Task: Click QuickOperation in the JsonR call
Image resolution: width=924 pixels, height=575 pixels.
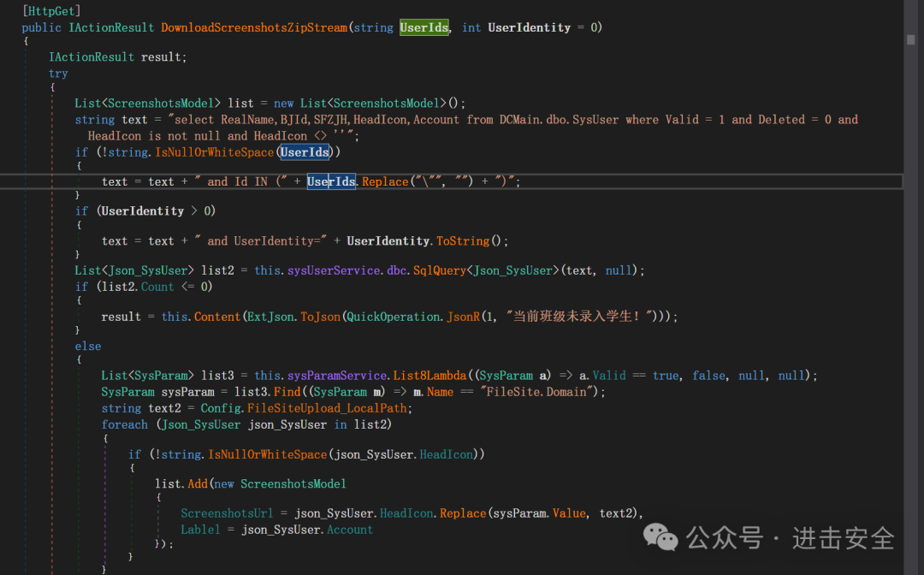Action: pos(393,317)
